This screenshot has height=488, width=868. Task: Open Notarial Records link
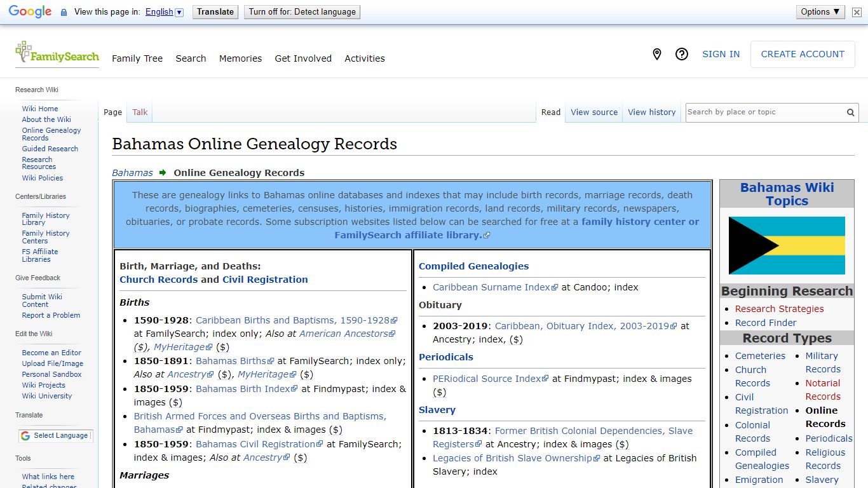coord(823,390)
